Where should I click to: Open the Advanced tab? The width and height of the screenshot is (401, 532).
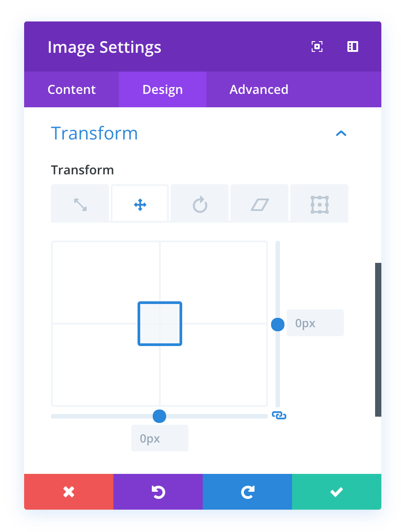(x=259, y=89)
